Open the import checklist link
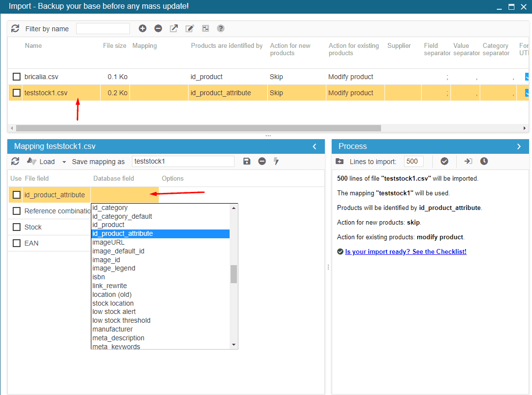Screen dimensions: 532x395 click(x=405, y=251)
